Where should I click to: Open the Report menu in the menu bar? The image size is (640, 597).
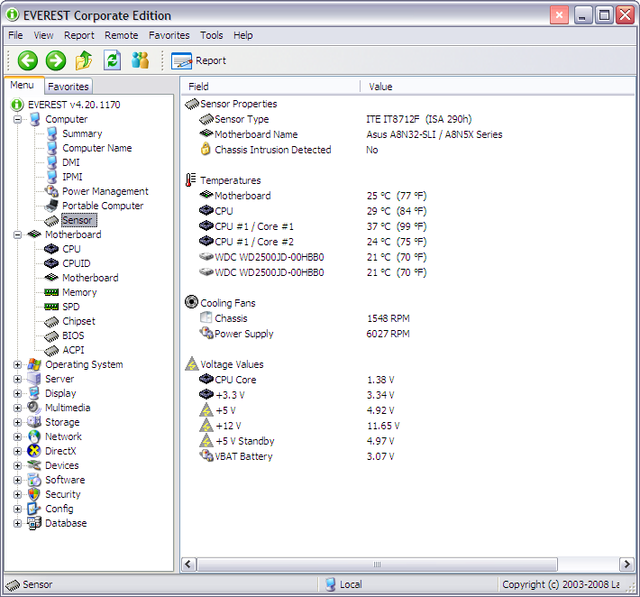tap(79, 36)
